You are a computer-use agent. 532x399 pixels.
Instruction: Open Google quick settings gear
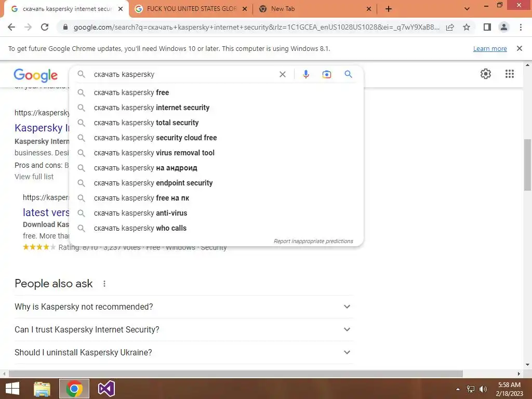click(x=486, y=74)
